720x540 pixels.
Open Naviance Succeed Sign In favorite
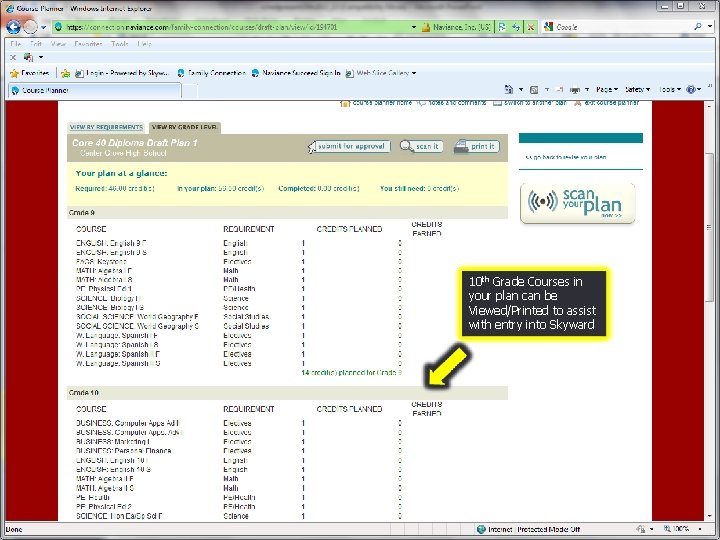[297, 73]
